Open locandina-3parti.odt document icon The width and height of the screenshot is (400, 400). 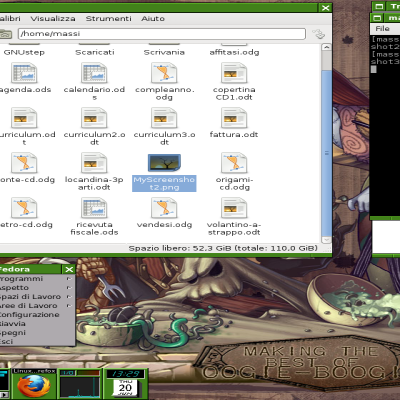click(x=94, y=163)
